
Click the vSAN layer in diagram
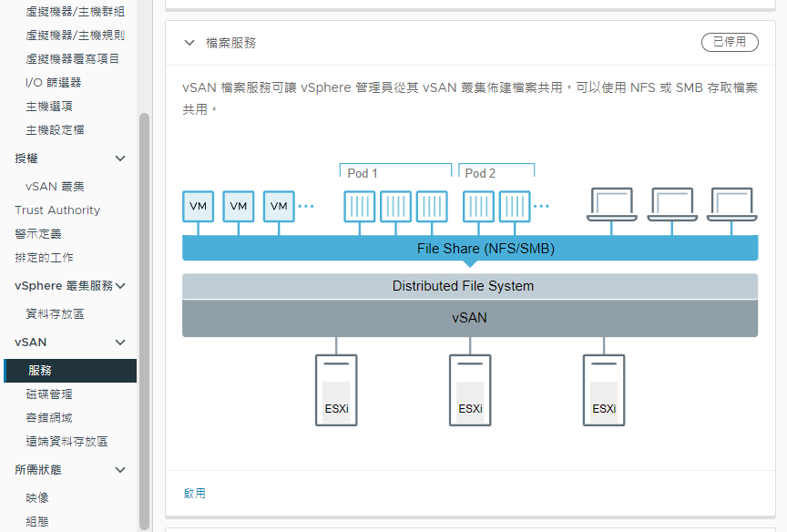click(x=470, y=318)
